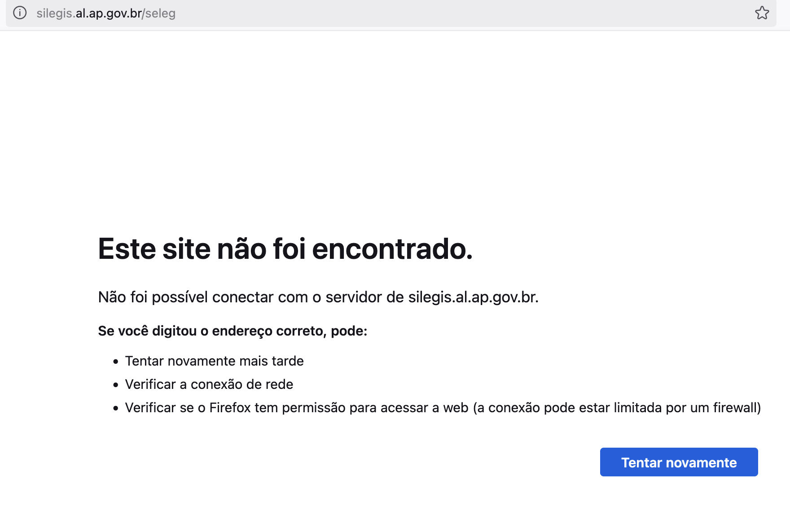The height and width of the screenshot is (532, 790).
Task: Click the bold 'al.ap.gov.br' domain in URL
Action: 109,13
